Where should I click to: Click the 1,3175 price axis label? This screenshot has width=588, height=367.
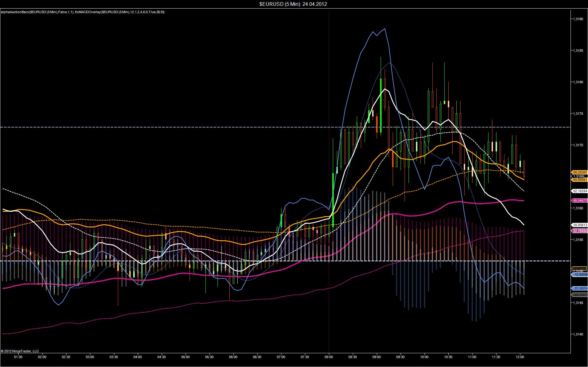[578, 114]
